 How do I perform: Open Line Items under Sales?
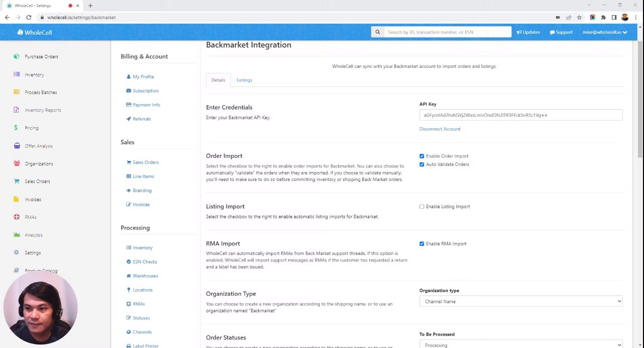(143, 176)
